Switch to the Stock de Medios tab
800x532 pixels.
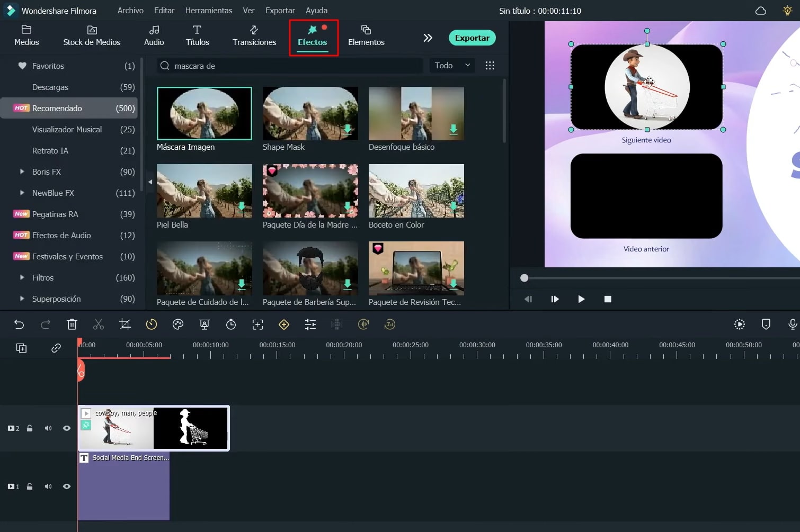92,35
